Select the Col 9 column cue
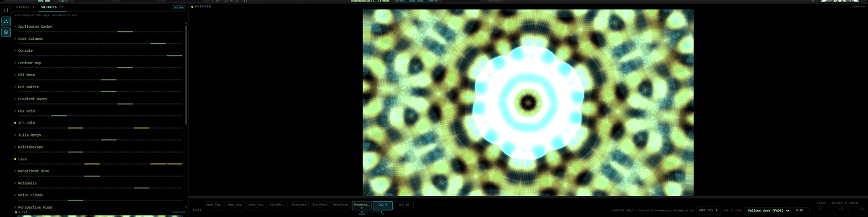The height and width of the screenshot is (217, 868). tap(383, 205)
